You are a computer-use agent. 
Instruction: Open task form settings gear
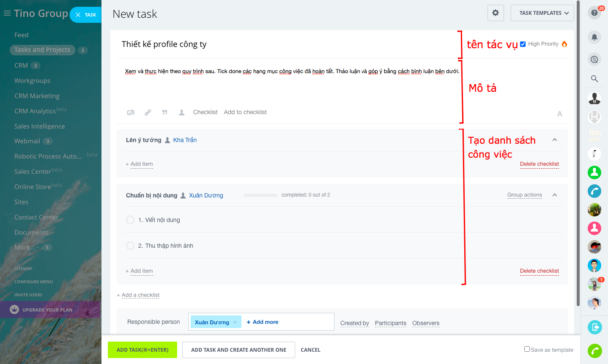[x=496, y=13]
